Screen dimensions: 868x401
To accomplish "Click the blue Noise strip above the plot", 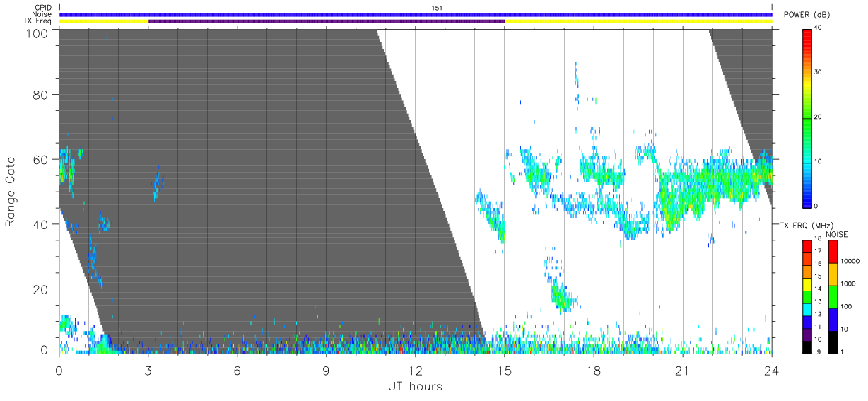I will tap(416, 14).
